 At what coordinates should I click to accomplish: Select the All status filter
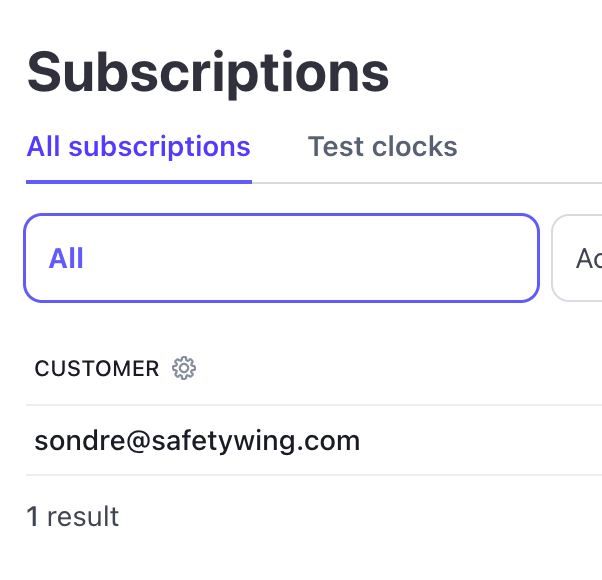[281, 258]
